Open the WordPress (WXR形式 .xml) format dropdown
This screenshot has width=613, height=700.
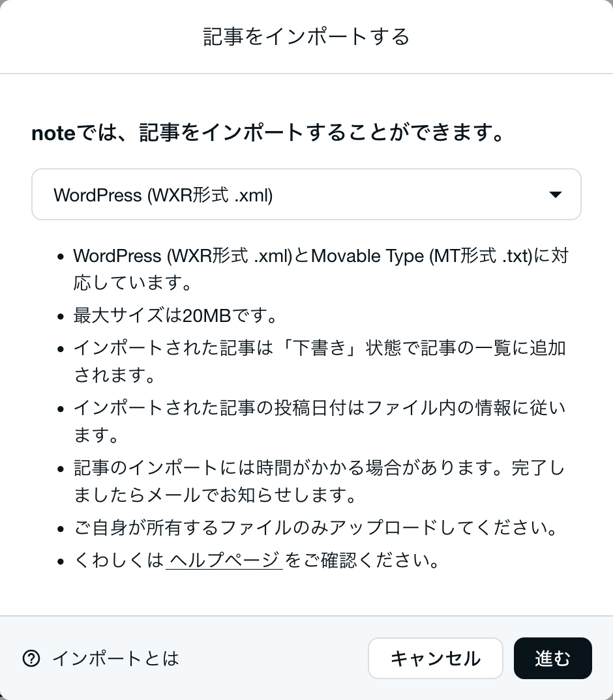click(x=306, y=194)
